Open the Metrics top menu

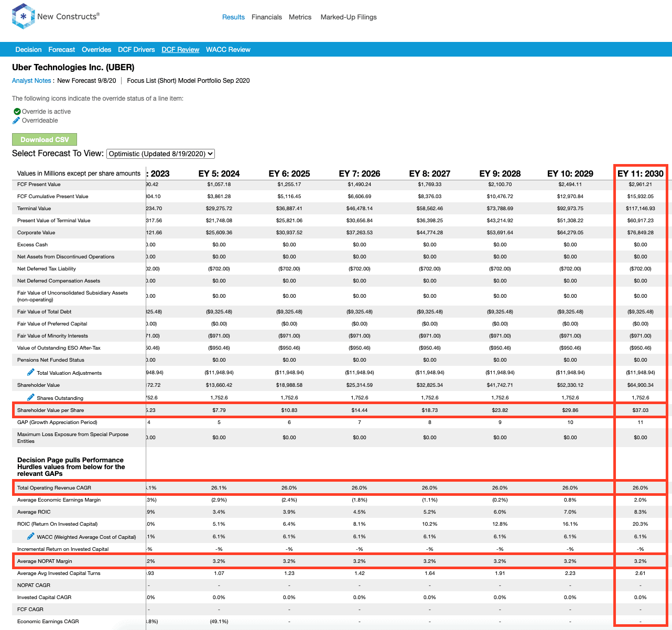point(300,17)
